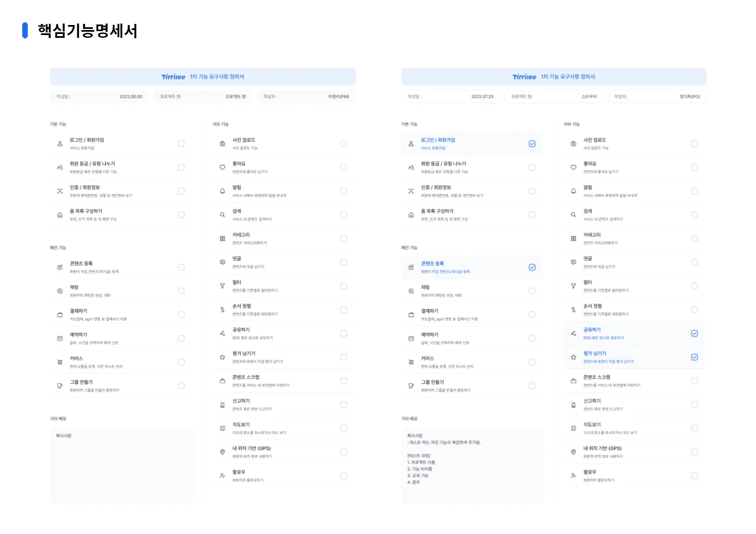Click the 예약하기 calendar icon in the blank 2022.00.00 form
Viewport: 756px width, 534px height.
tap(60, 338)
